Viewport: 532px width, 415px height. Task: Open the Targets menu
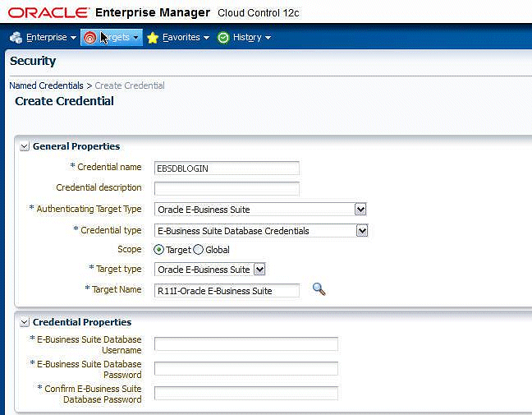112,37
